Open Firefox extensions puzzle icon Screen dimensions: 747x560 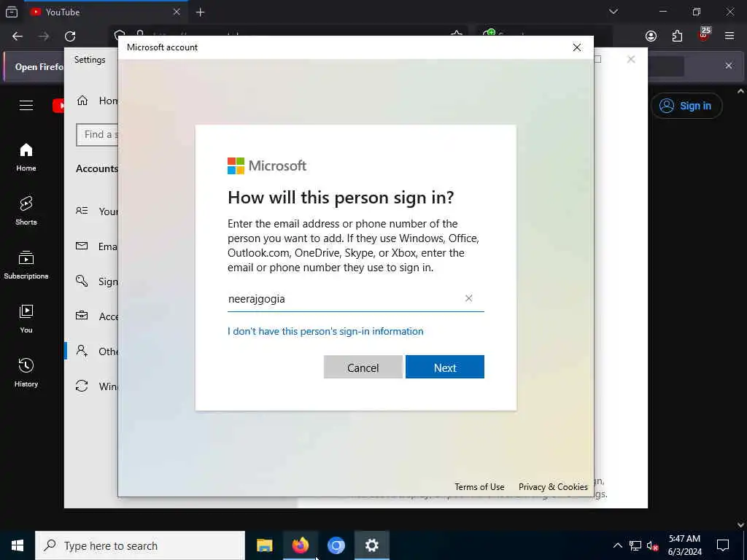677,36
